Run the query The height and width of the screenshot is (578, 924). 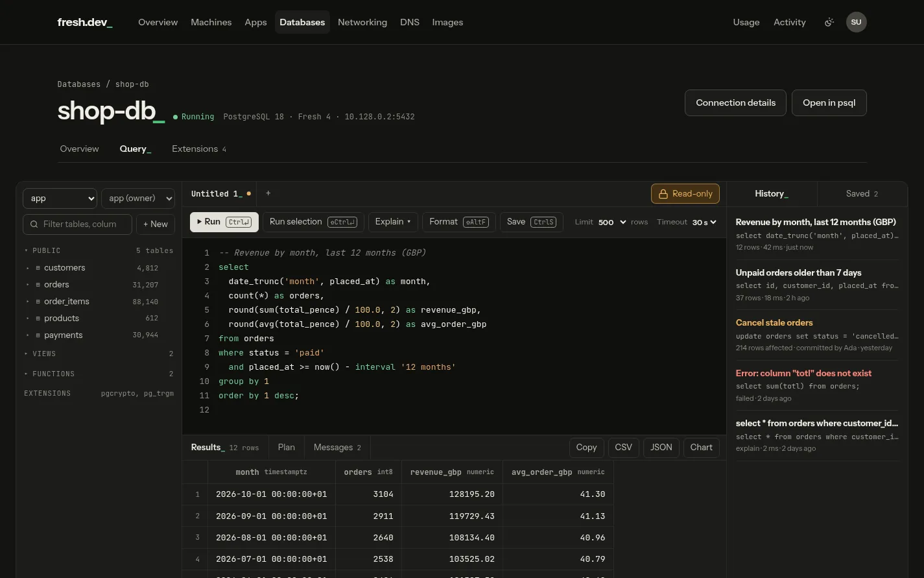pos(224,222)
